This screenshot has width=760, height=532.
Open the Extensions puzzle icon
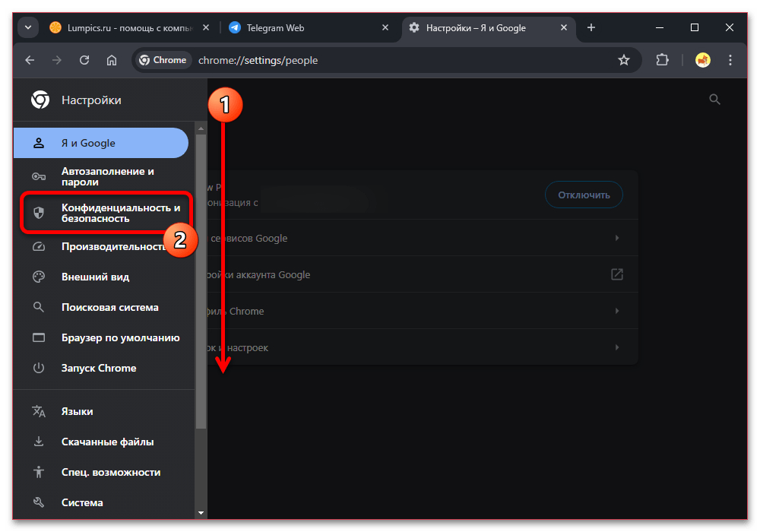[662, 60]
